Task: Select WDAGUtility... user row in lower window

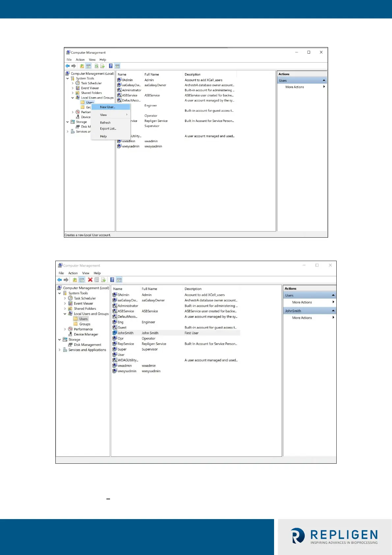Action: coord(176,360)
